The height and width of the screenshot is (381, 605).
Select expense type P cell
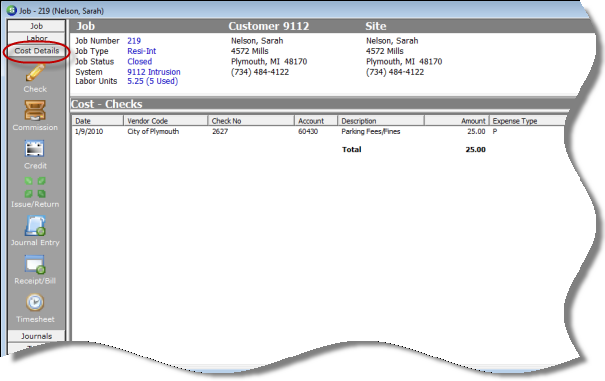pyautogui.click(x=495, y=131)
